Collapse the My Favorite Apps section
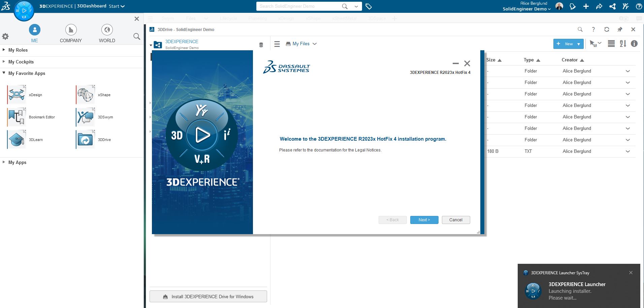Viewport: 644px width, 308px height. pyautogui.click(x=4, y=73)
